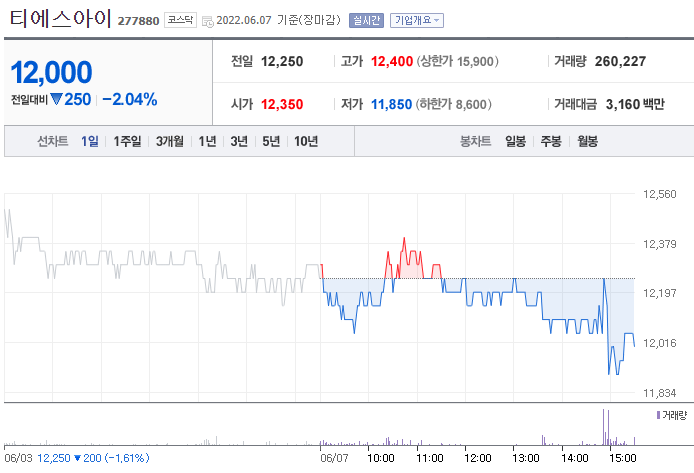This screenshot has height=473, width=694.
Task: Click the opening price 12,350
Action: [x=282, y=104]
